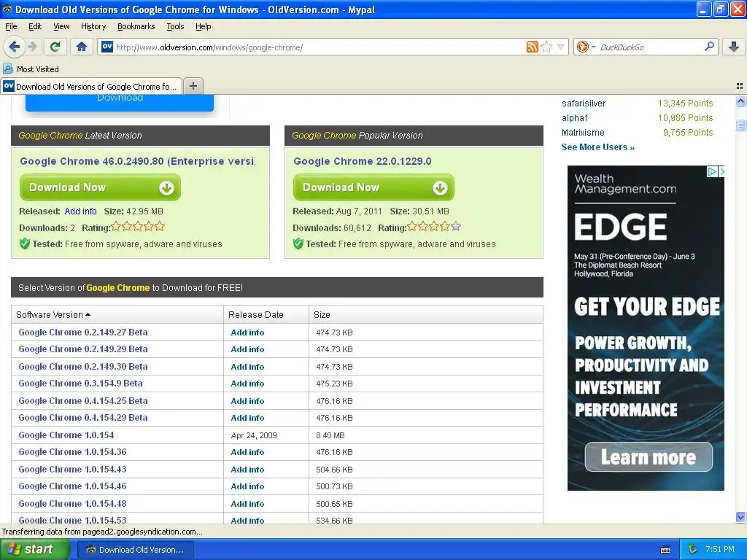Click safarisilver username in top users
The image size is (747, 560).
(x=583, y=104)
